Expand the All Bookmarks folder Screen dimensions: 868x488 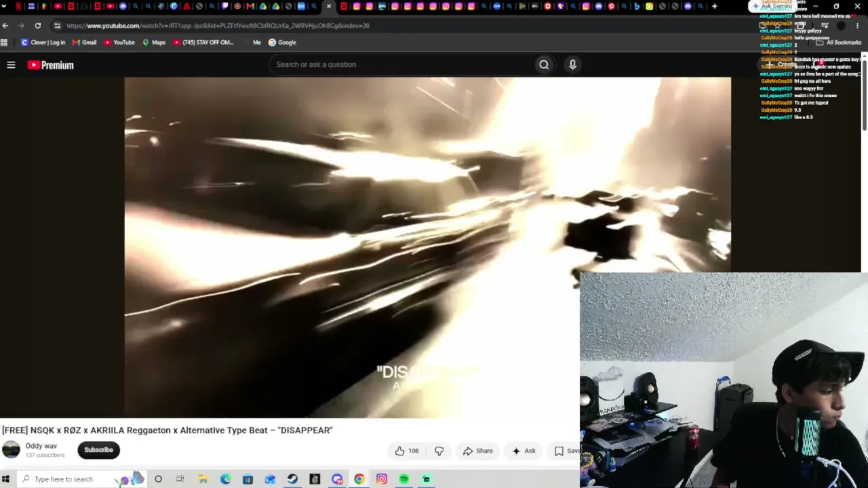(840, 42)
